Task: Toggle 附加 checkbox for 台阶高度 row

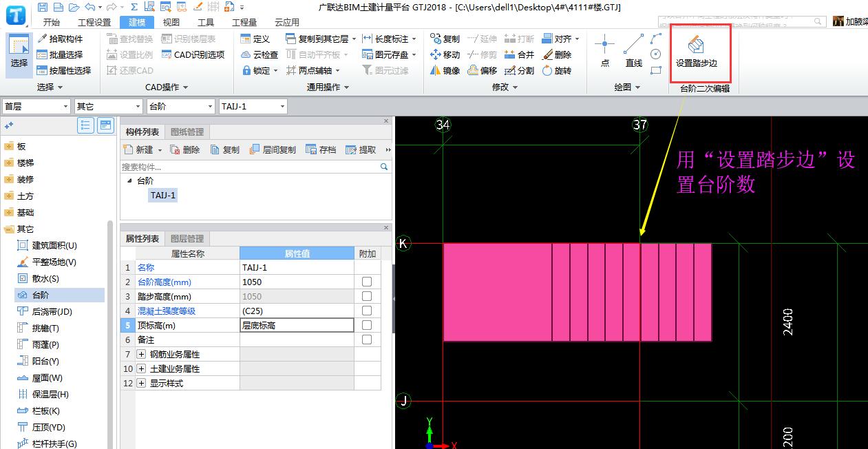Action: [x=367, y=282]
